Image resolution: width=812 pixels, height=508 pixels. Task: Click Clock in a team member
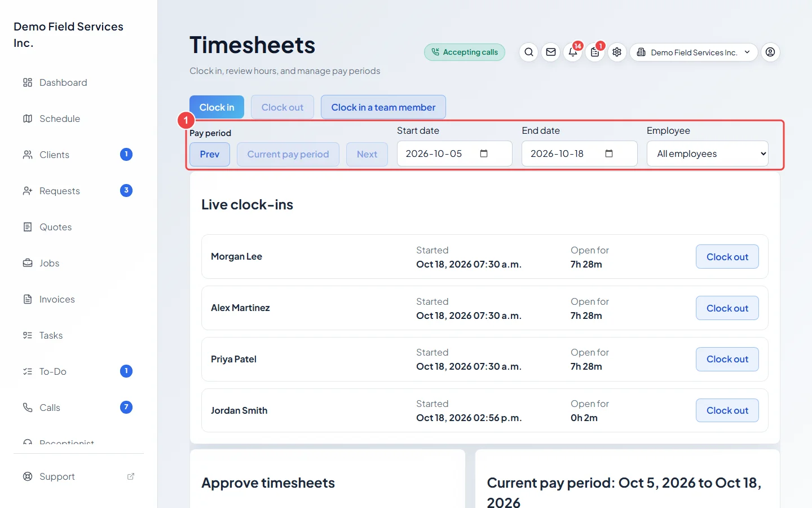(x=383, y=107)
